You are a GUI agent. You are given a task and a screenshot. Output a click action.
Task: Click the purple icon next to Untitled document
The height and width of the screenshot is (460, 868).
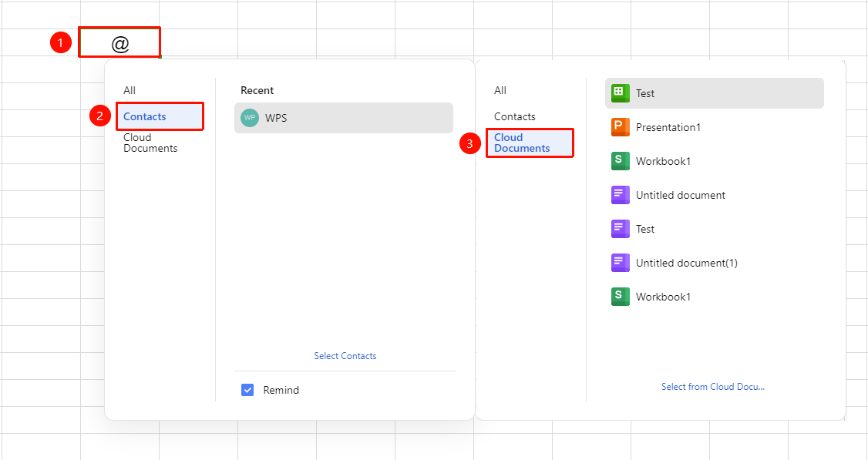620,195
